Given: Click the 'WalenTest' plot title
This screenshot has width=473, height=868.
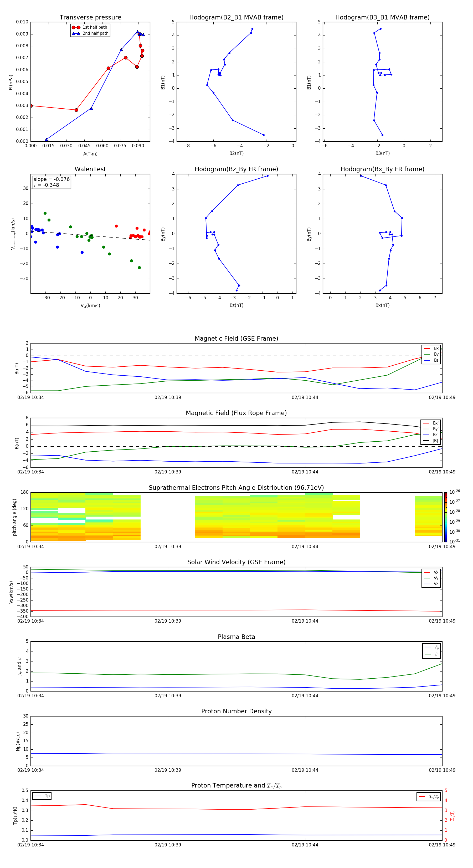Looking at the screenshot, I should [x=90, y=169].
